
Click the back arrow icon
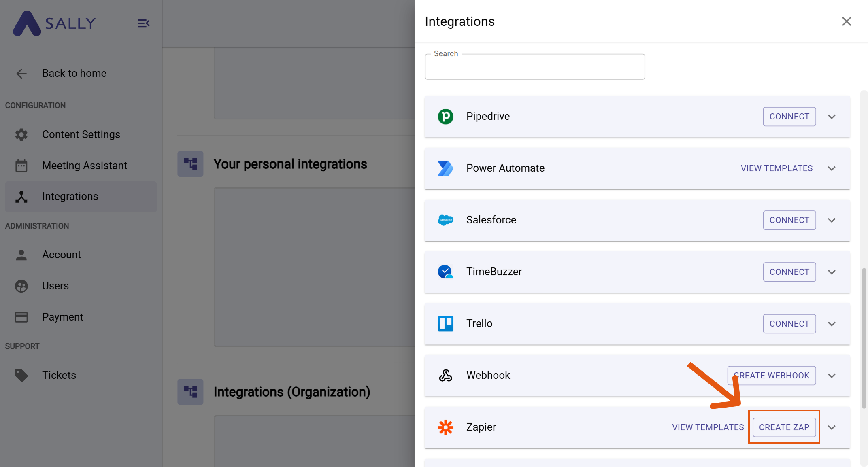(21, 73)
